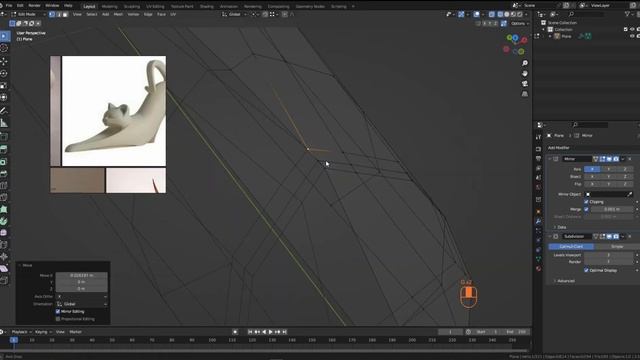
Task: Collapse the Move operator panel
Action: (20, 265)
